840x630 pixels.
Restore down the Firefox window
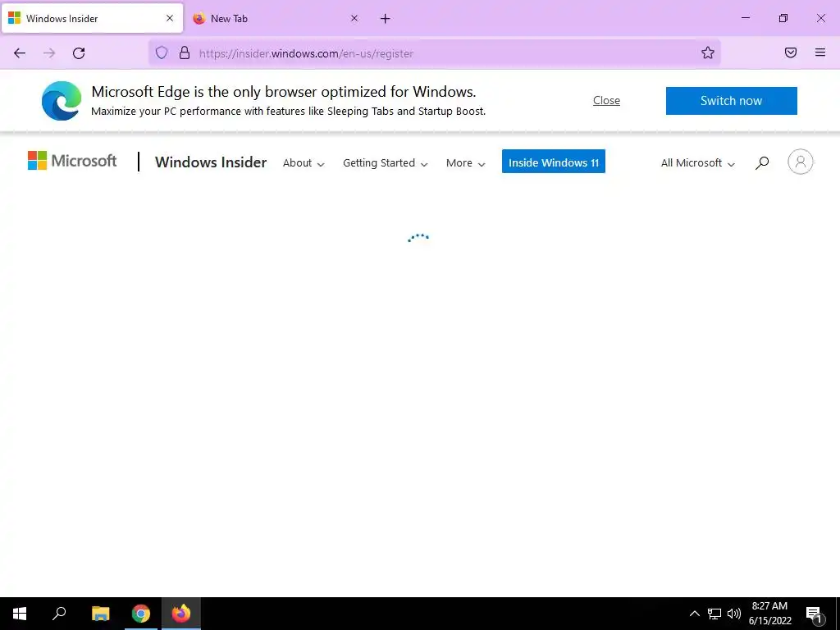pyautogui.click(x=783, y=18)
